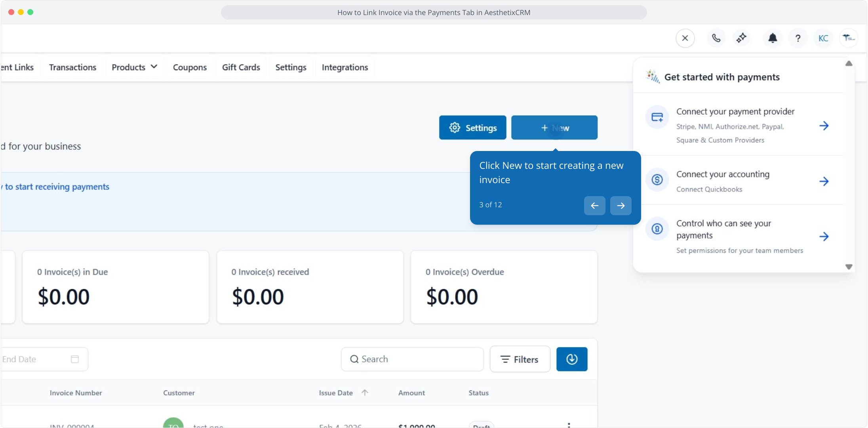
Task: Click the blue Settings button
Action: [x=472, y=128]
